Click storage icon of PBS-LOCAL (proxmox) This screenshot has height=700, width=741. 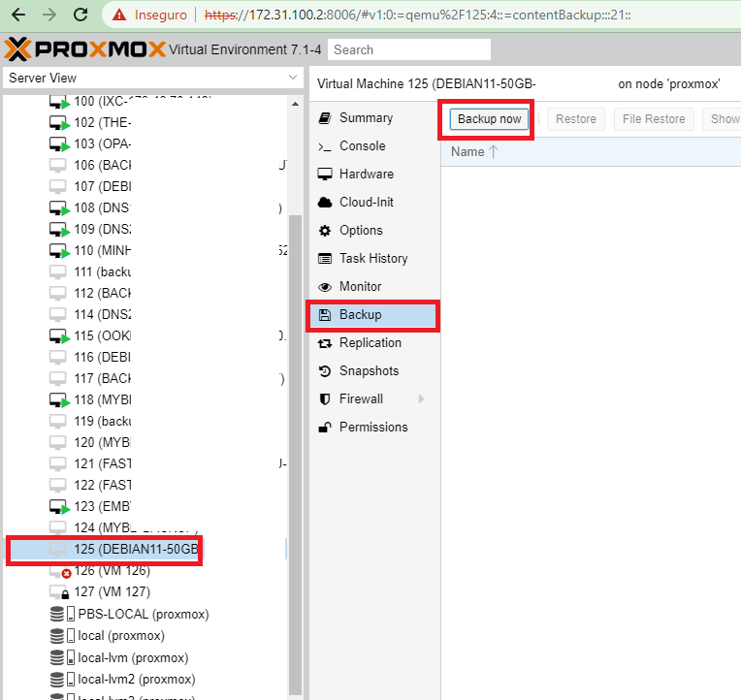[x=62, y=614]
